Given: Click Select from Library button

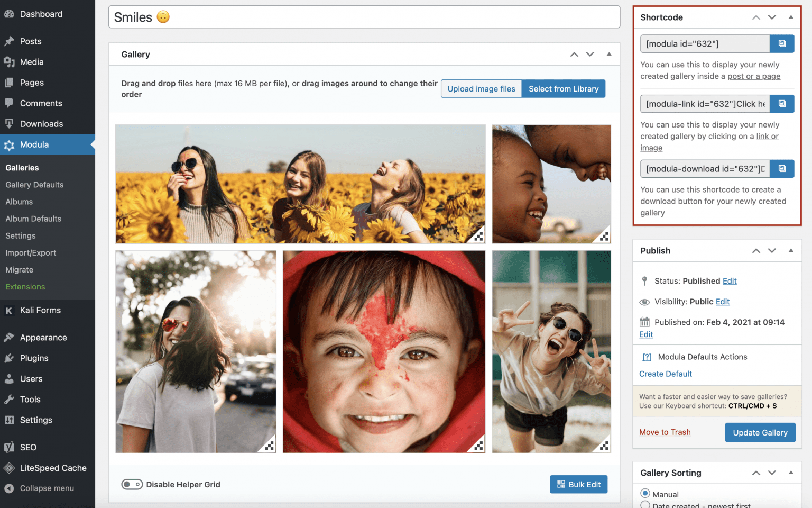Looking at the screenshot, I should 564,89.
